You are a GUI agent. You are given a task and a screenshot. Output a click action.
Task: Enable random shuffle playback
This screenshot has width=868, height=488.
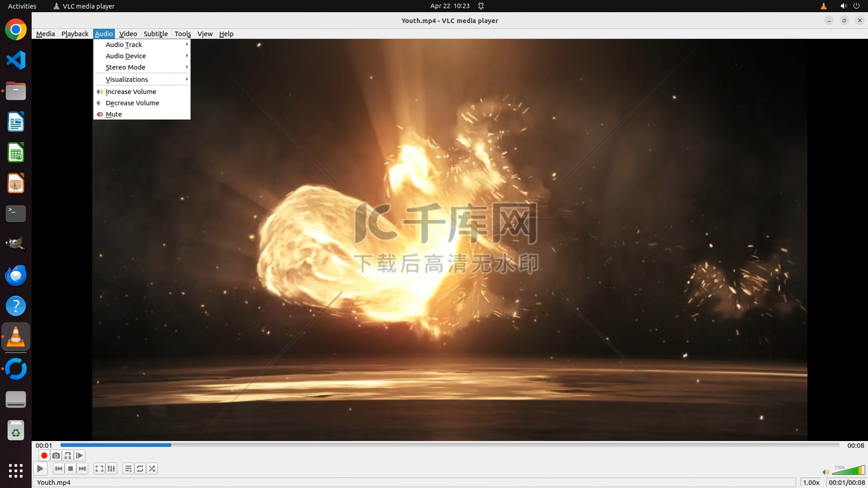click(152, 469)
